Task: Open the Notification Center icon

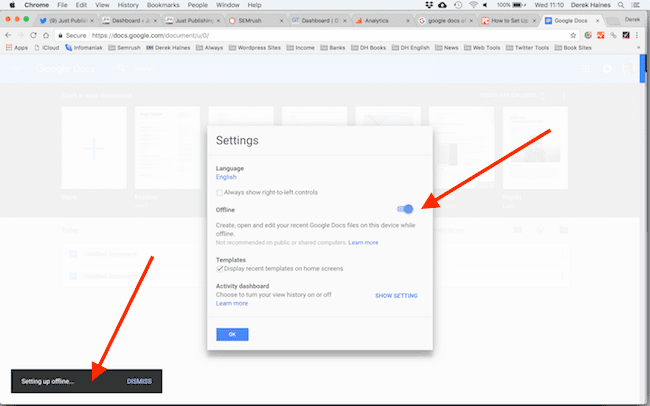Action: tap(636, 5)
